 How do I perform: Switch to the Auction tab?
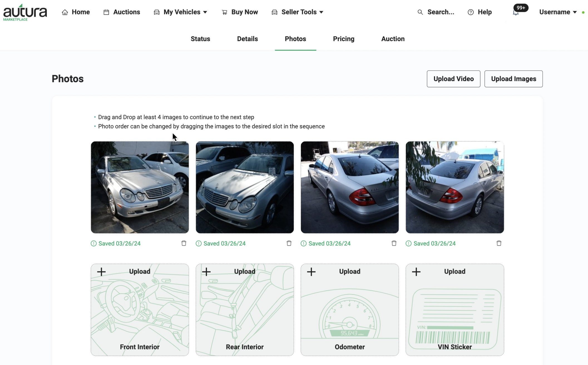pos(393,39)
